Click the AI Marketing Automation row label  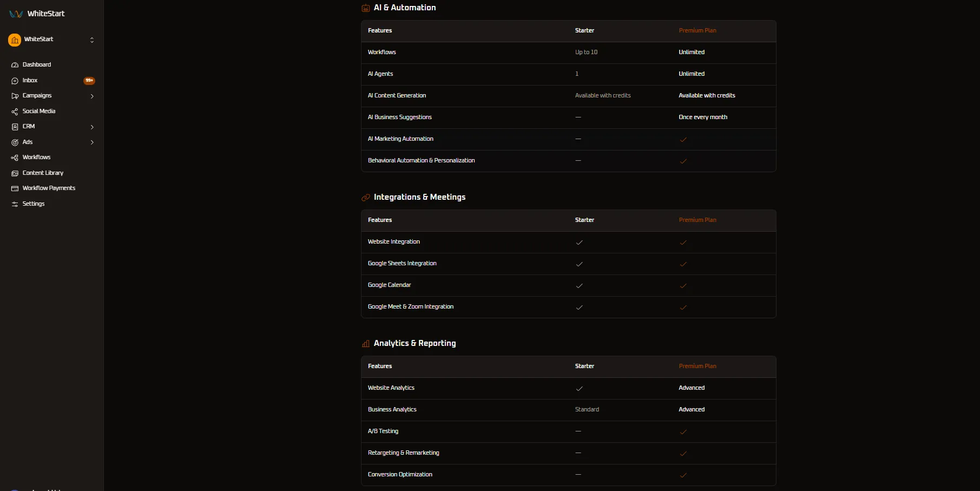(400, 139)
